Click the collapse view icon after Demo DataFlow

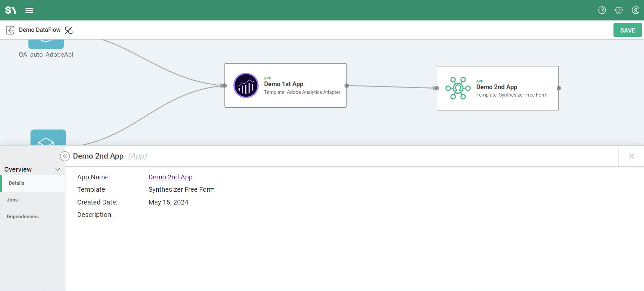(69, 30)
